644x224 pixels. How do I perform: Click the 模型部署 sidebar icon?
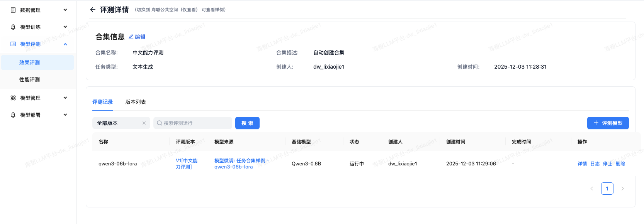click(13, 115)
